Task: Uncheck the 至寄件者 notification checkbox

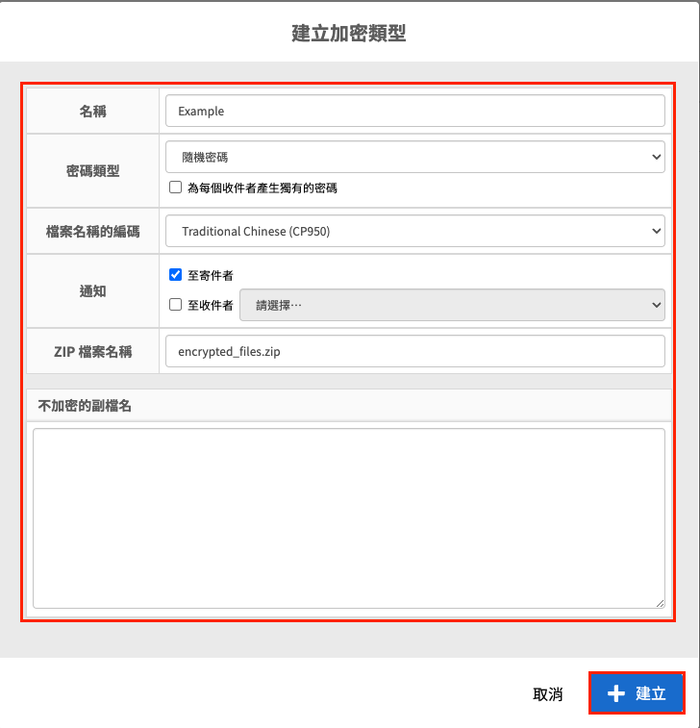Action: pos(175,274)
